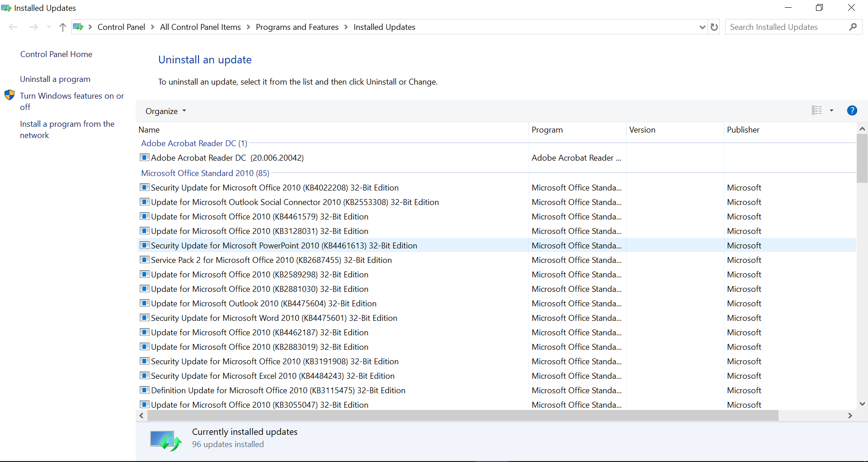Click horizontal scrollbar left arrow
The height and width of the screenshot is (462, 868).
point(142,415)
